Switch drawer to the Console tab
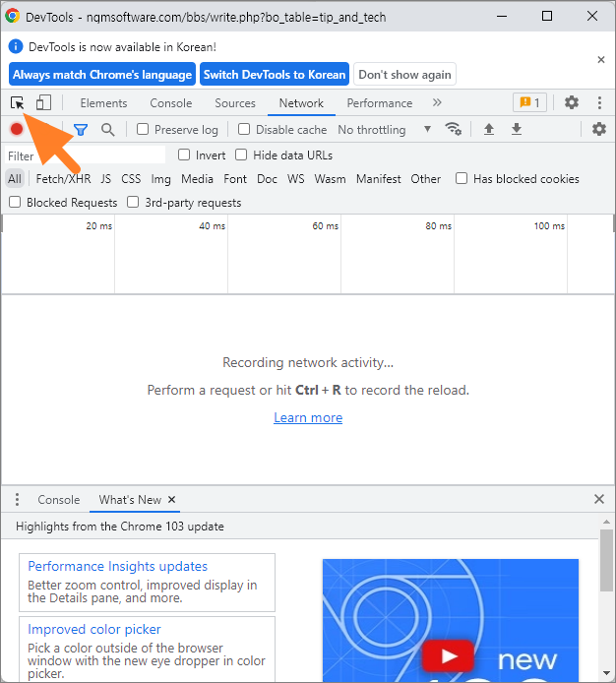Screen dimensions: 616x683 click(x=59, y=500)
